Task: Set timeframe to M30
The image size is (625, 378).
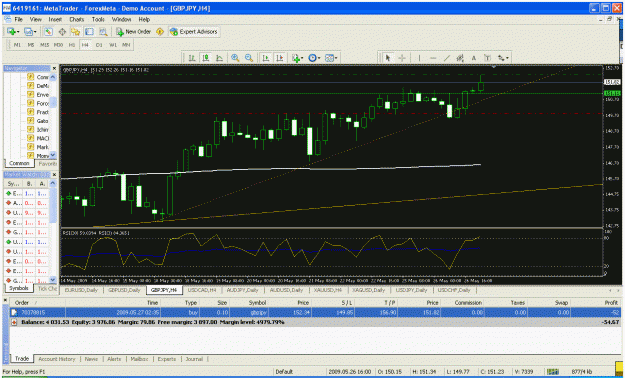Action: tap(58, 45)
